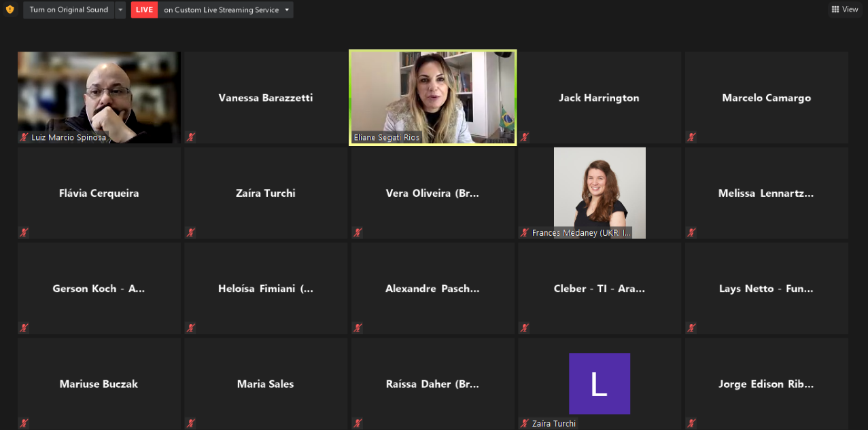Select the Vanessa Barazzetti name
This screenshot has width=868, height=430.
click(266, 98)
